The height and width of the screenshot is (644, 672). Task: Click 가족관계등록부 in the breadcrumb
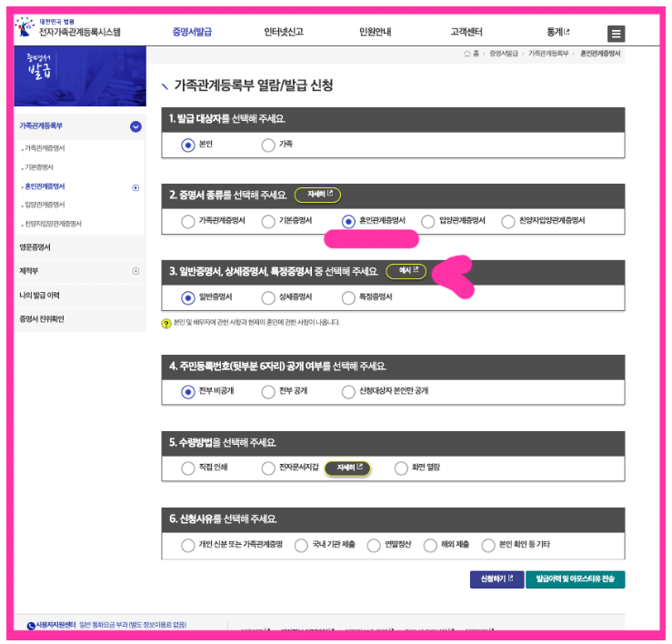tap(548, 54)
